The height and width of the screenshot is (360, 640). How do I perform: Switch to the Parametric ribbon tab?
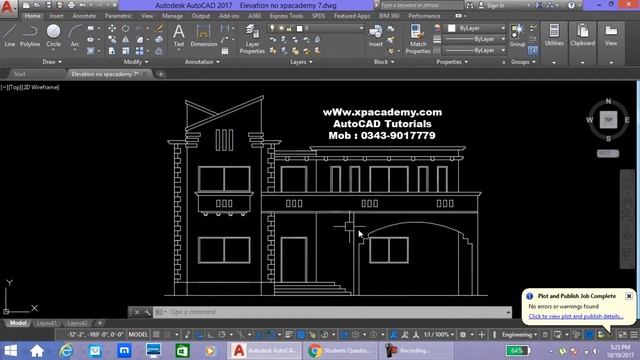pyautogui.click(x=118, y=16)
